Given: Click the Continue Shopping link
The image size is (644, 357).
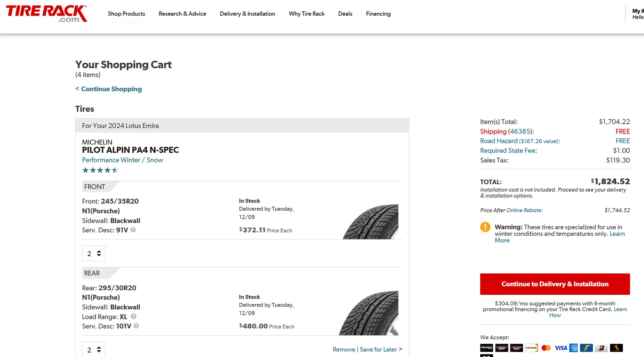Looking at the screenshot, I should click(x=111, y=89).
